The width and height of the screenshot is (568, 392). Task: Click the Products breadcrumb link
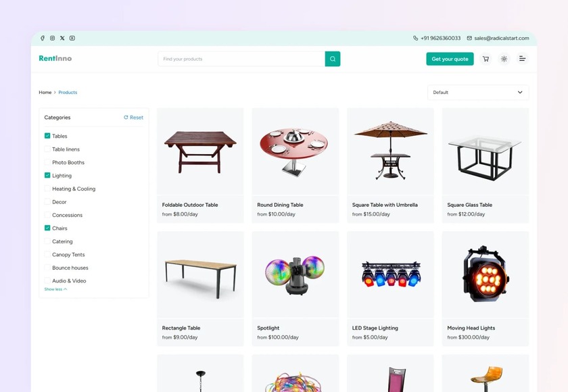(68, 93)
